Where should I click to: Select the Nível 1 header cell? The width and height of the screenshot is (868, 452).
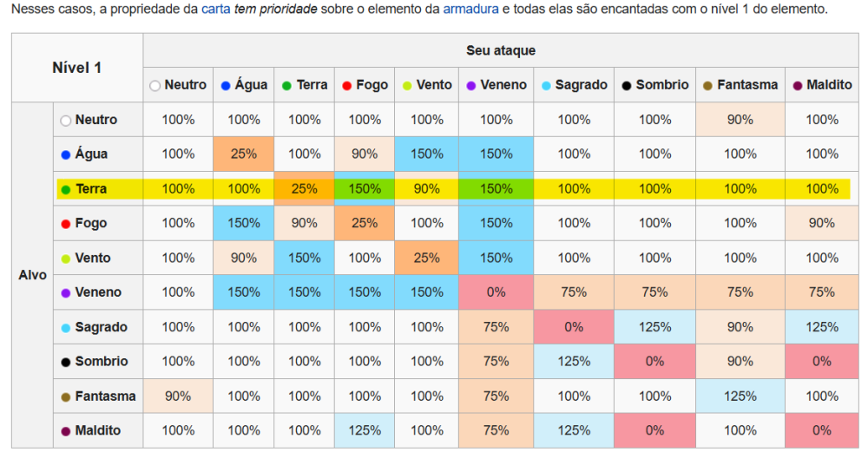77,68
